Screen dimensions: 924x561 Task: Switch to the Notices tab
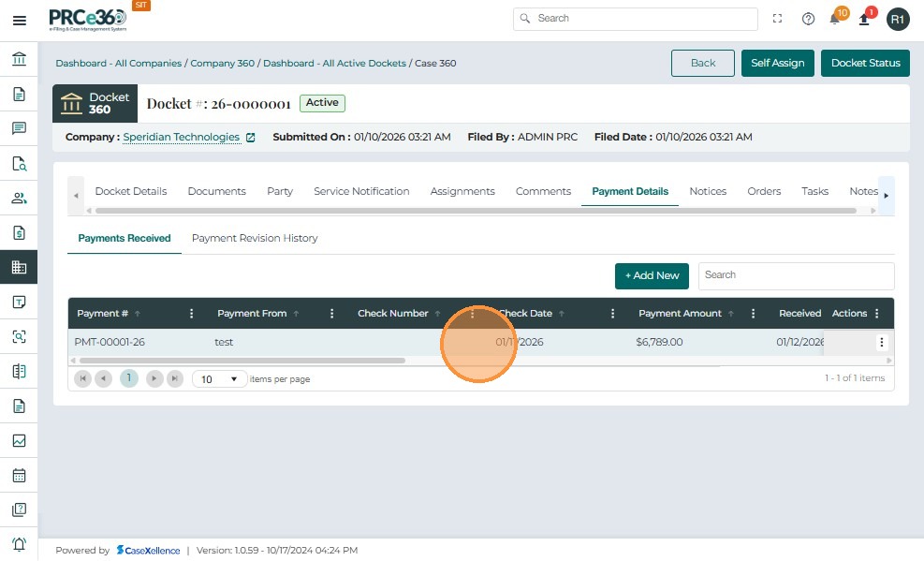coord(708,191)
